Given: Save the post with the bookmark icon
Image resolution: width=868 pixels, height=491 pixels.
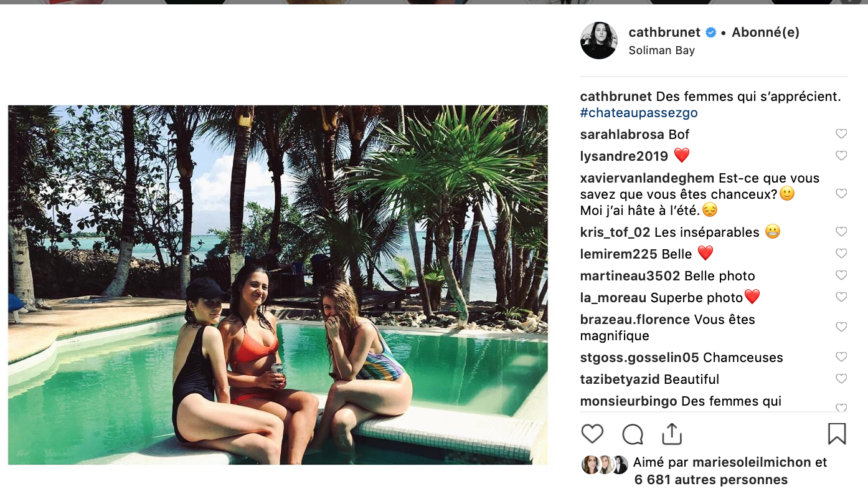Looking at the screenshot, I should 837,434.
